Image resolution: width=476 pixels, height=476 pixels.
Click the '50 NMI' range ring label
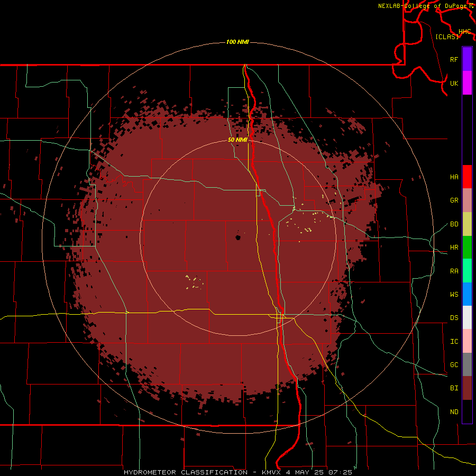pos(237,140)
